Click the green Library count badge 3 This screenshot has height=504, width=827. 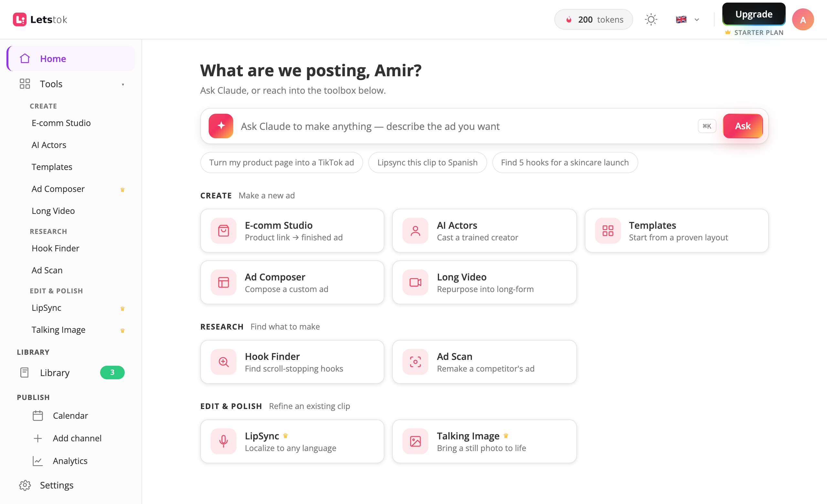click(112, 373)
